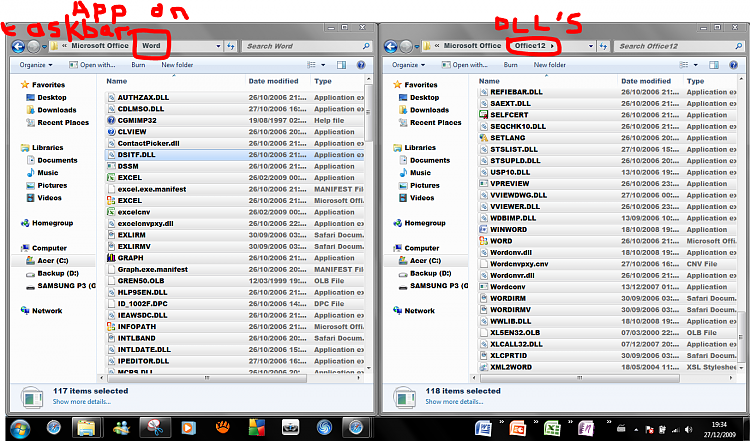
Task: Click Show more details in the Word window
Action: (81, 402)
